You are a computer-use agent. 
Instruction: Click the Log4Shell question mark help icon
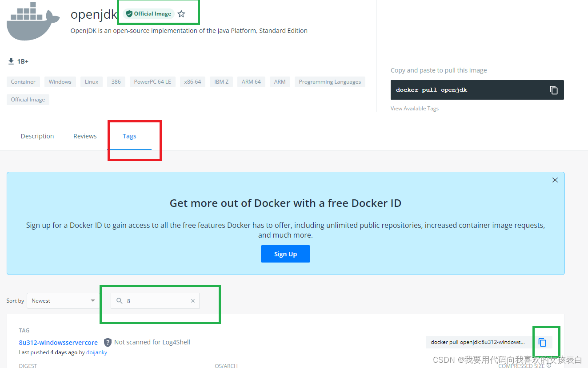[108, 342]
